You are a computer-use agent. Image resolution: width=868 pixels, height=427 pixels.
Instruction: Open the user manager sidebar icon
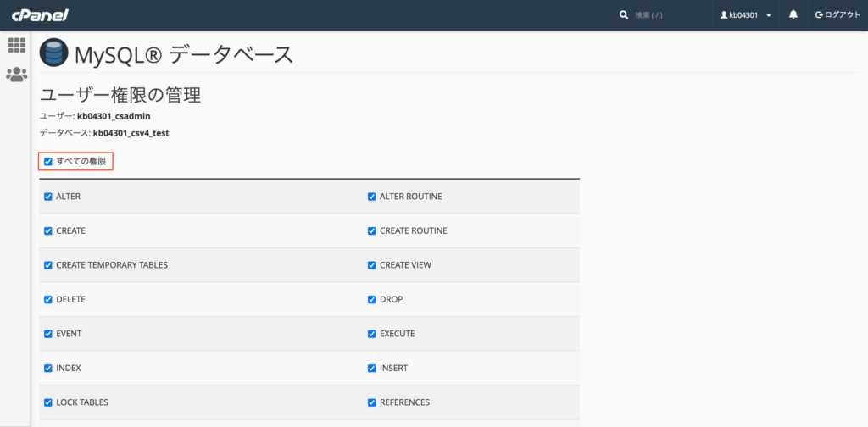click(16, 75)
